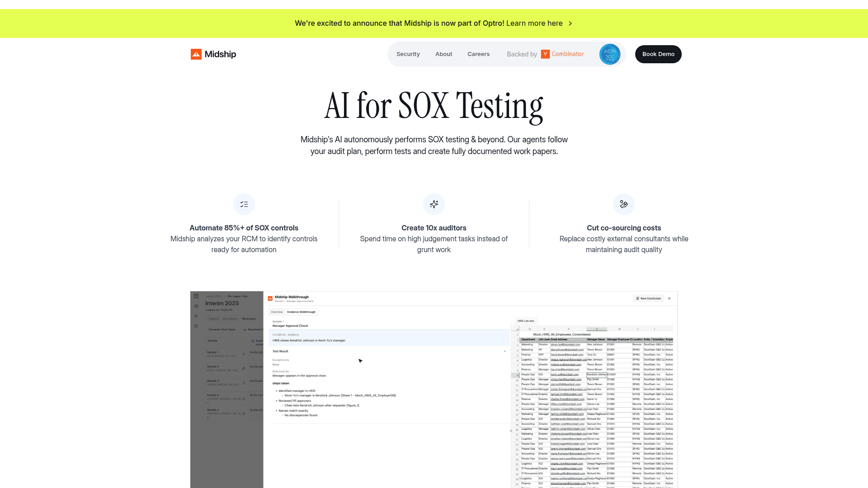Select spreadsheet column F header
This screenshot has width=868, height=488.
coord(568,329)
